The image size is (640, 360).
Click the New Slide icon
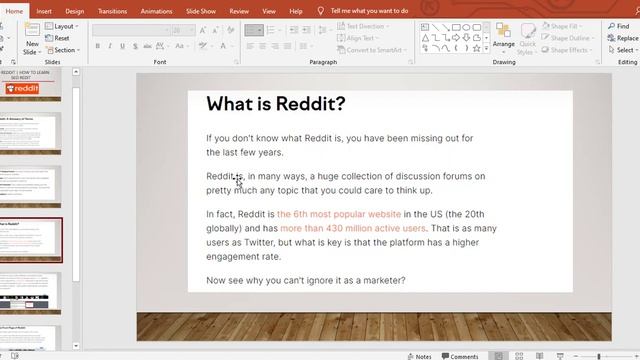point(32,31)
